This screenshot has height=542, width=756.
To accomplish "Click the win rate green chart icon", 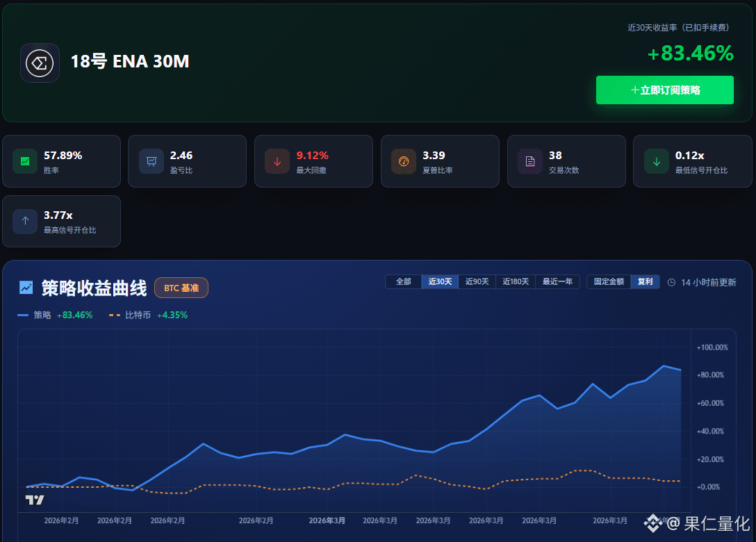I will click(25, 161).
